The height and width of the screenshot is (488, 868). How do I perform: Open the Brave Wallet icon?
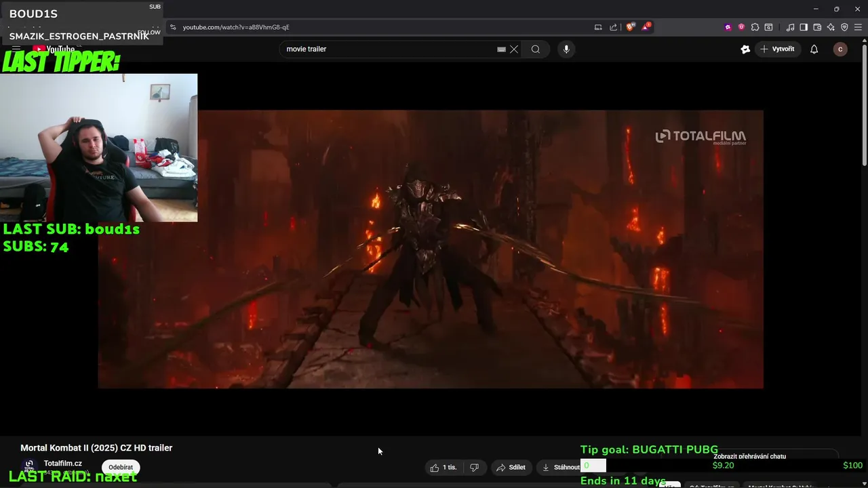(x=817, y=27)
